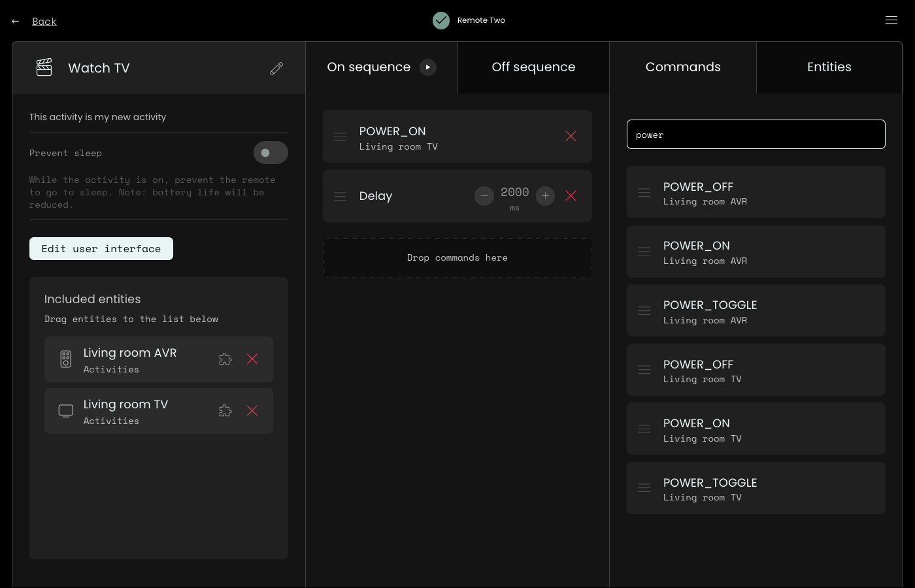
Task: Click the Living room TV screen icon
Action: (66, 411)
